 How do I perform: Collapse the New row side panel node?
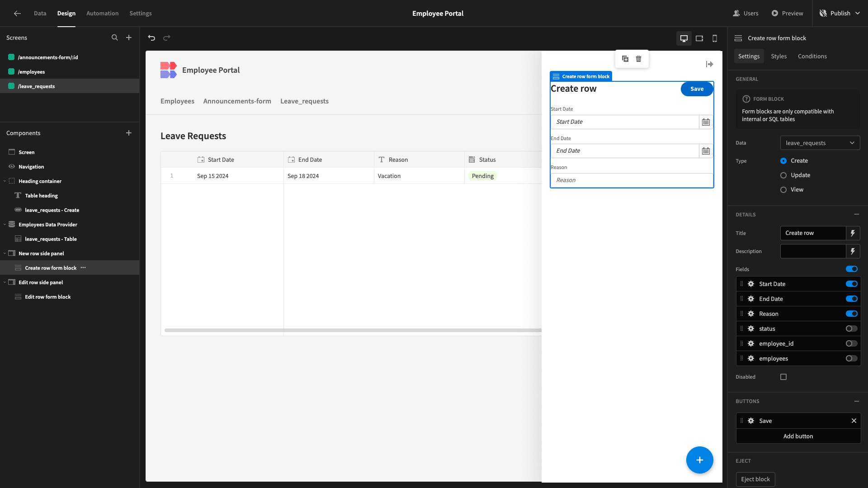5,253
